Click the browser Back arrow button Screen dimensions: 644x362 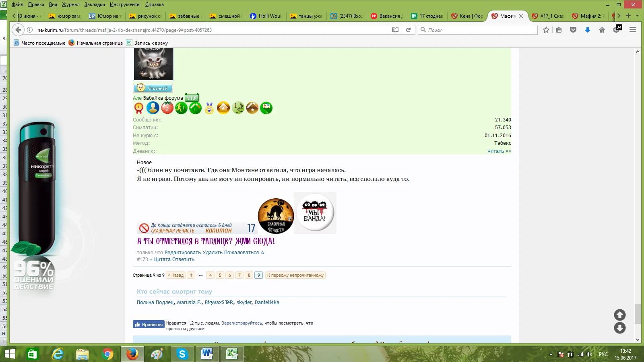click(x=18, y=30)
